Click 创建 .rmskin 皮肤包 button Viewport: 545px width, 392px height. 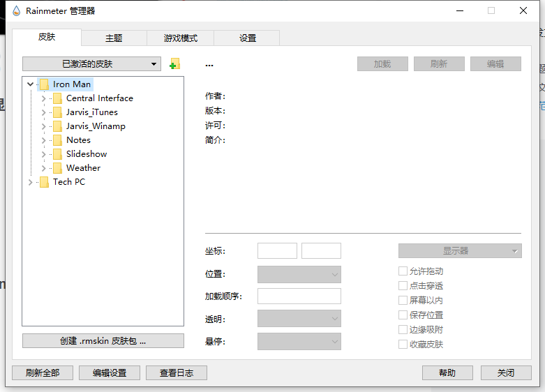click(x=103, y=341)
